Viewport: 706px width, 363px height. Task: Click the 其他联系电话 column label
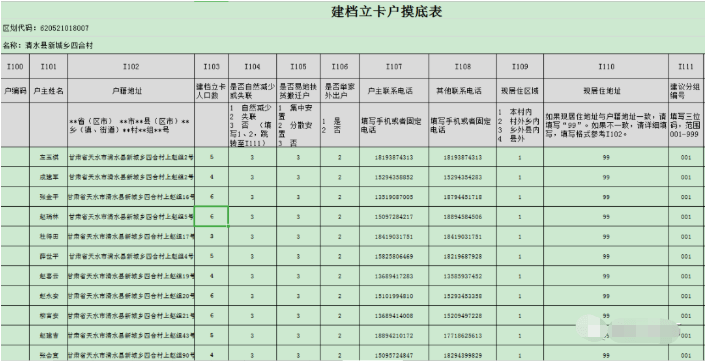click(463, 91)
